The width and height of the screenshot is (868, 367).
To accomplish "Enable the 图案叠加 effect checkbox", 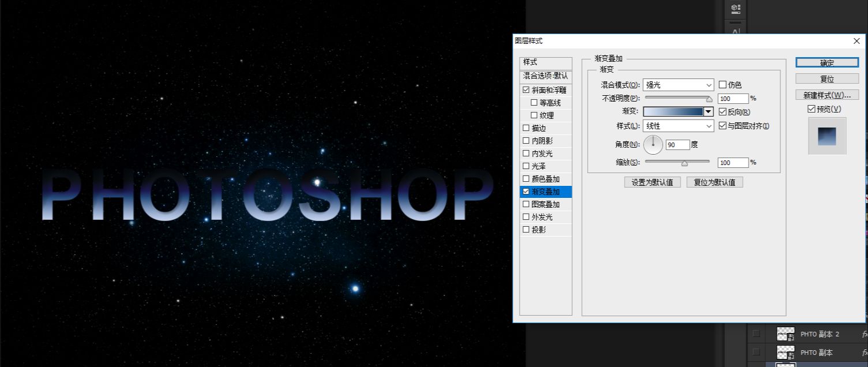I will pyautogui.click(x=526, y=204).
